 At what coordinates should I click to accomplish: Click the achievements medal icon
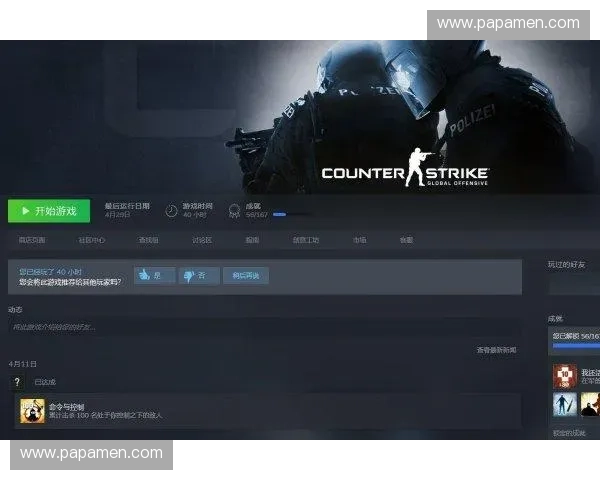click(234, 211)
